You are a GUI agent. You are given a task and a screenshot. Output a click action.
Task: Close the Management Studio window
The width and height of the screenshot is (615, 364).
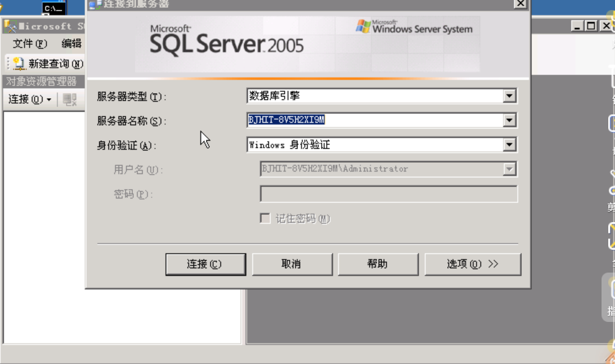click(606, 26)
